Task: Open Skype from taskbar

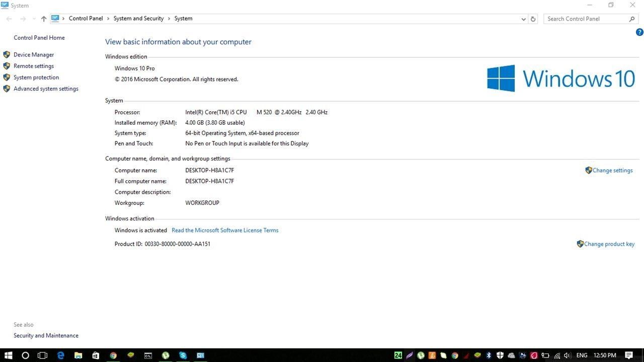Action: [183, 355]
